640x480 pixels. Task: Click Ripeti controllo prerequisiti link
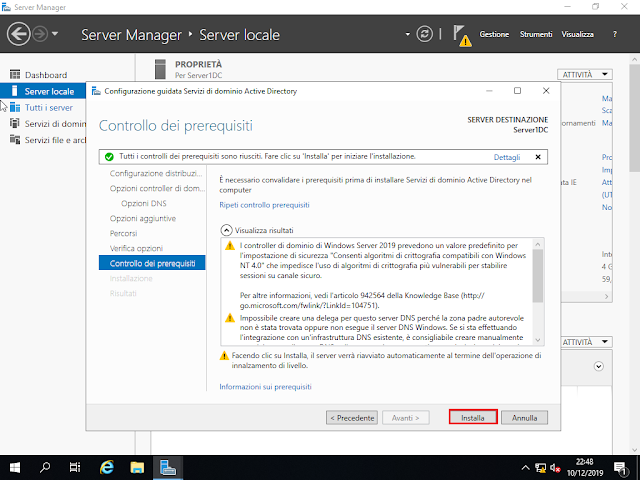pos(264,205)
